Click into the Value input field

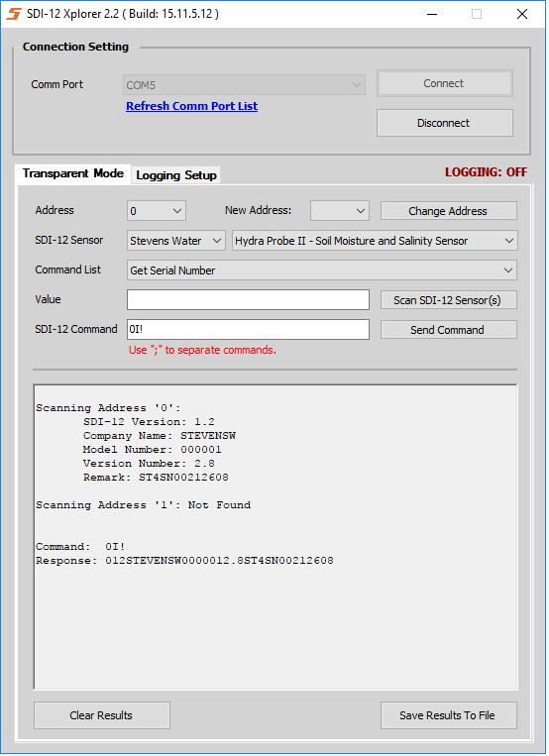point(248,300)
